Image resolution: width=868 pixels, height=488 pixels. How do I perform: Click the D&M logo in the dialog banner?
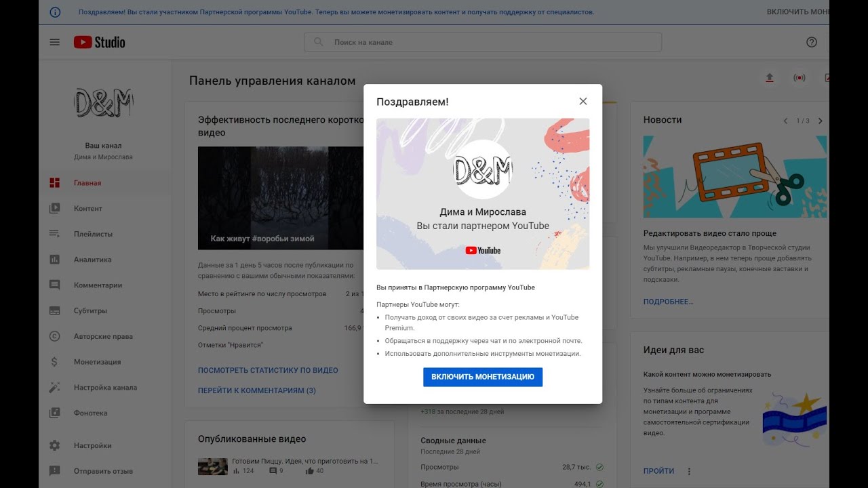click(x=483, y=169)
